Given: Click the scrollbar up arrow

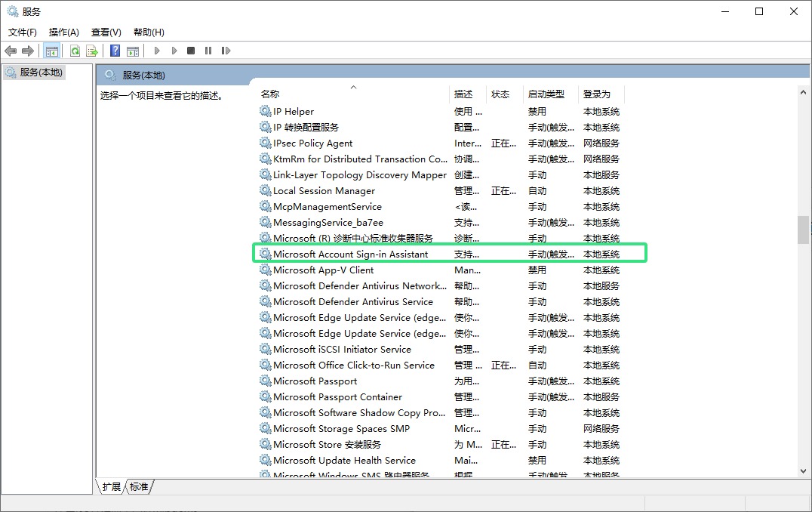Looking at the screenshot, I should pos(803,92).
